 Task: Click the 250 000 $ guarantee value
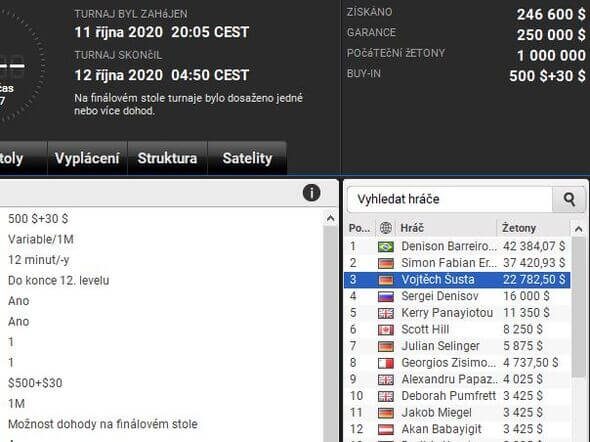[x=551, y=35]
